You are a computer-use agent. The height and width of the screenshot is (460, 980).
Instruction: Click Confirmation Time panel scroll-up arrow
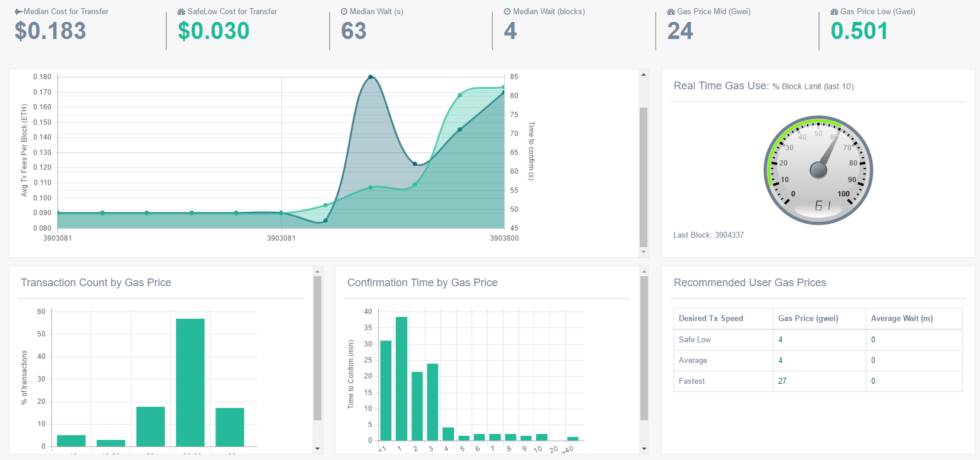tap(644, 271)
